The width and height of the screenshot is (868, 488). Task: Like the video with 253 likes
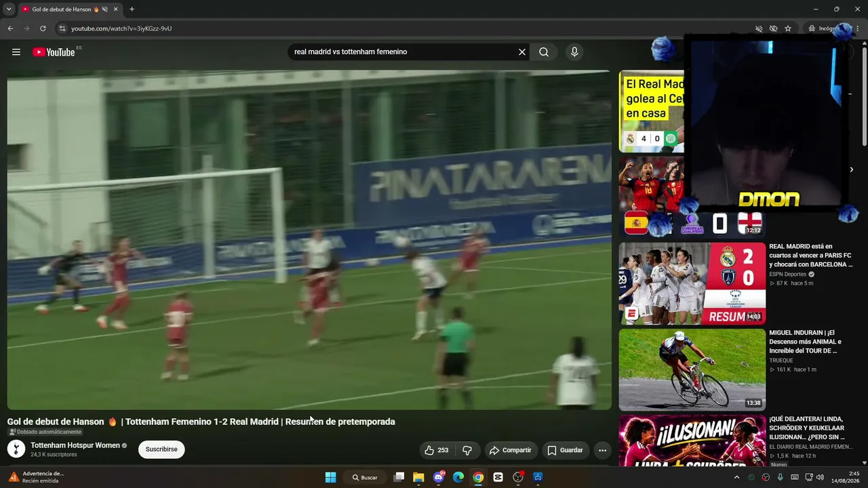point(436,450)
